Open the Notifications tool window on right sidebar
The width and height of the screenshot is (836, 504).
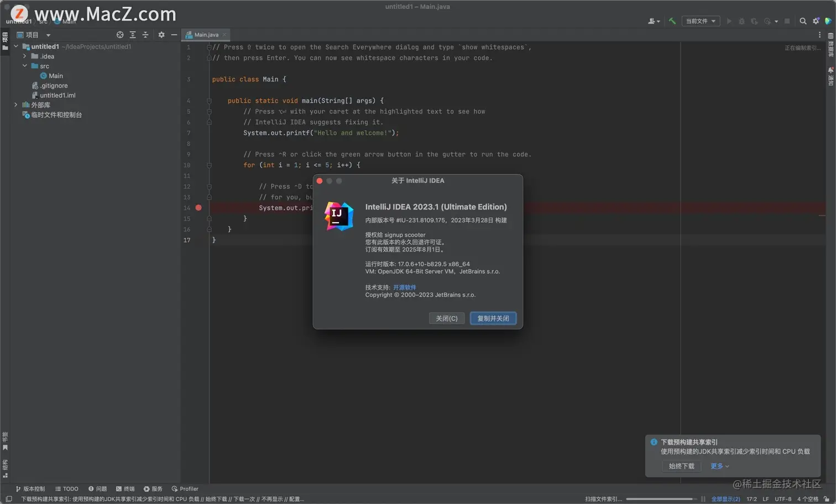(x=830, y=76)
